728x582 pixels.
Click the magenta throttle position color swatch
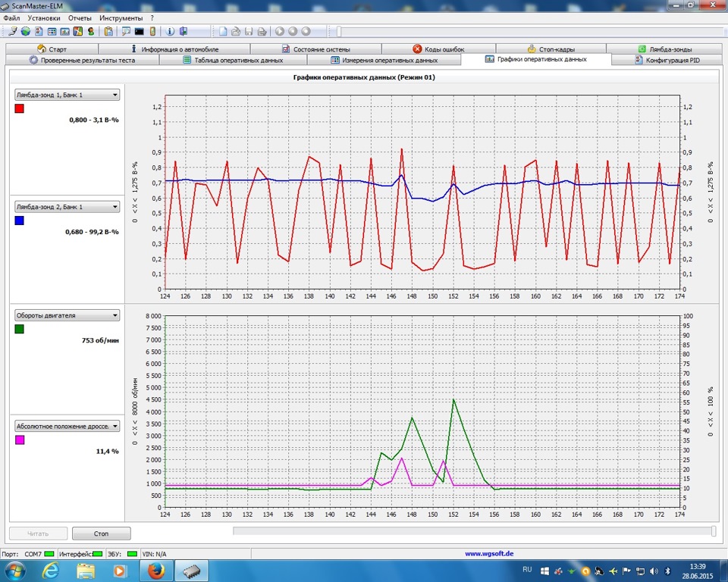click(20, 440)
